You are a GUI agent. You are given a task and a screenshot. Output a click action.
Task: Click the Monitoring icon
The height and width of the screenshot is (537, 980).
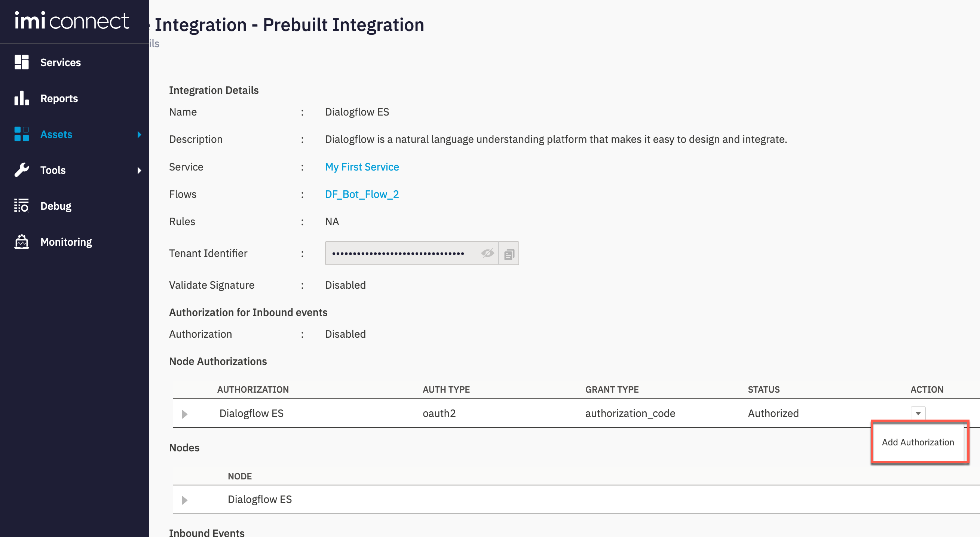(22, 242)
